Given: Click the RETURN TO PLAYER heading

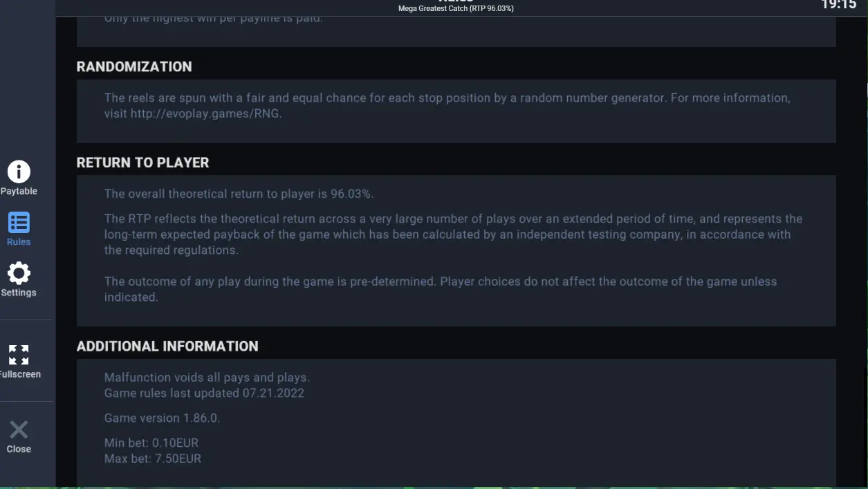Looking at the screenshot, I should coord(142,163).
